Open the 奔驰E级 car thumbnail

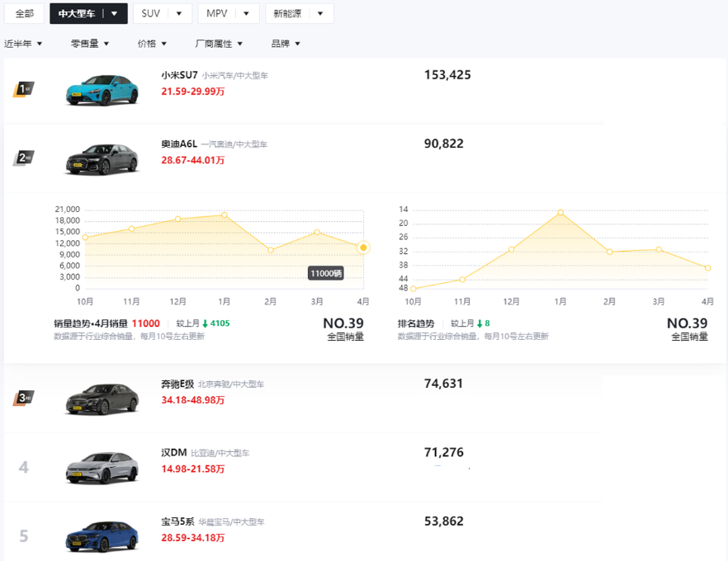(x=102, y=398)
